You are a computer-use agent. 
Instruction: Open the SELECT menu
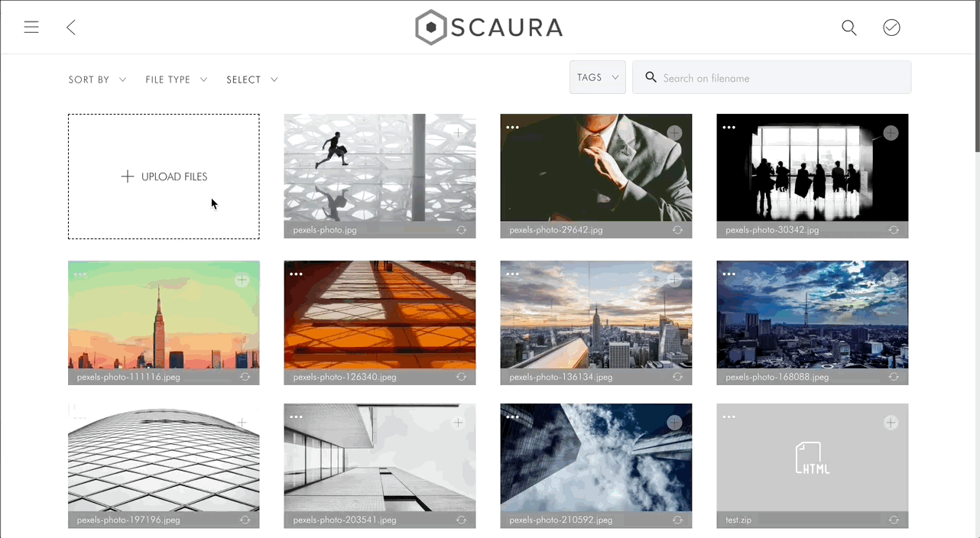coord(251,79)
